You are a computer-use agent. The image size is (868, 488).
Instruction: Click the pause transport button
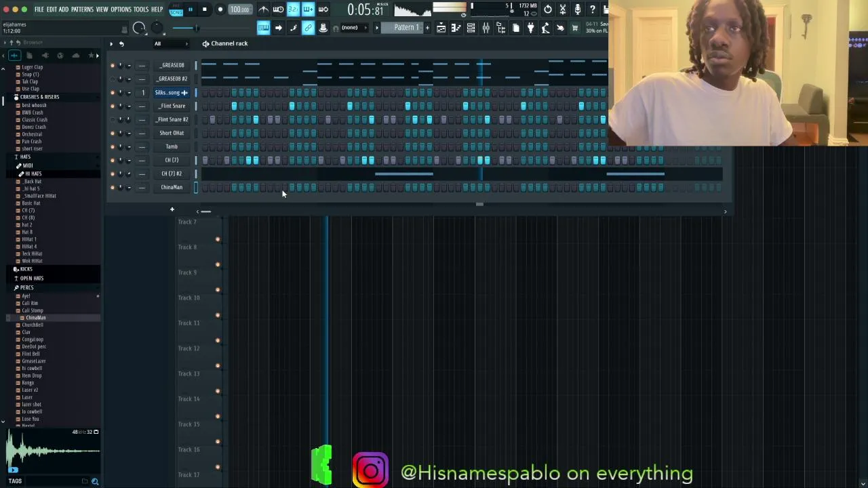point(191,9)
